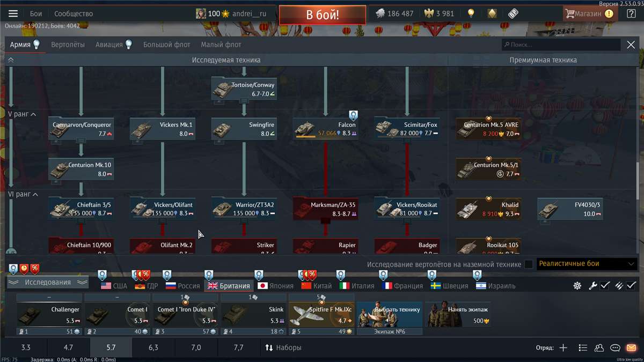Open the Реалистичные бои mode dropdown
This screenshot has width=644, height=362.
tap(586, 264)
